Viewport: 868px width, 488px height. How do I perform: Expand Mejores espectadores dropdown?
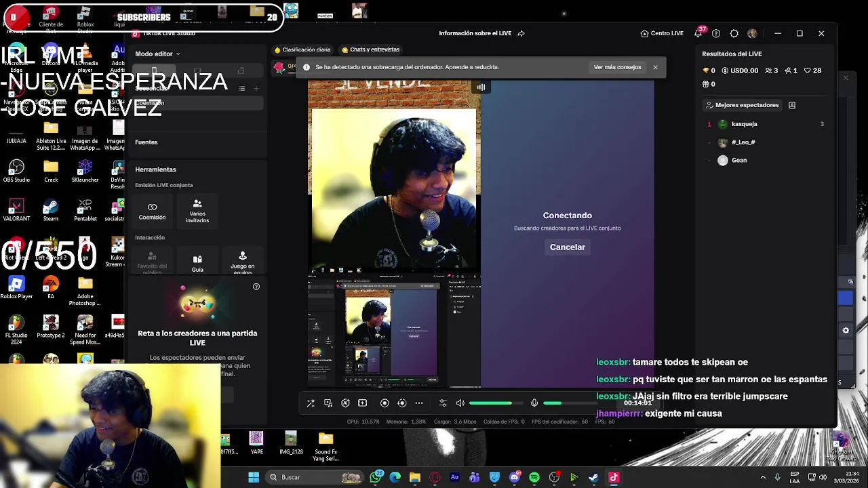742,105
